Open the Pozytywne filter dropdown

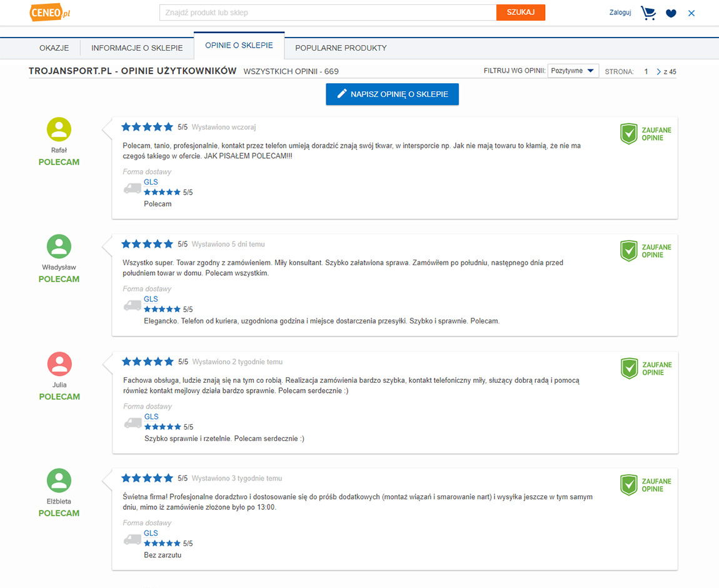coord(573,71)
